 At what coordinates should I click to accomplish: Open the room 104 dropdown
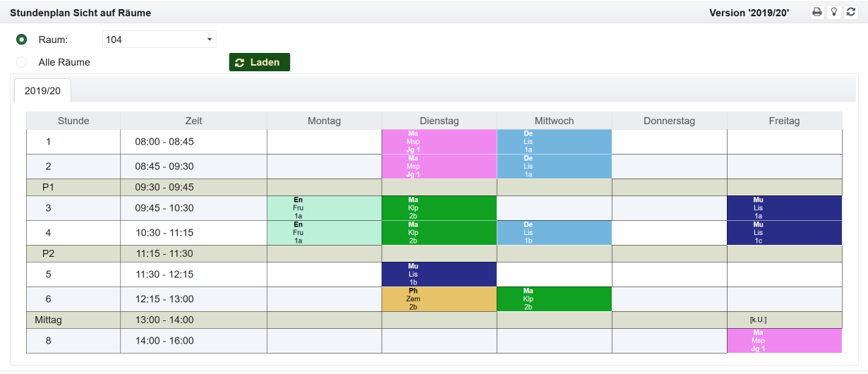coord(159,40)
